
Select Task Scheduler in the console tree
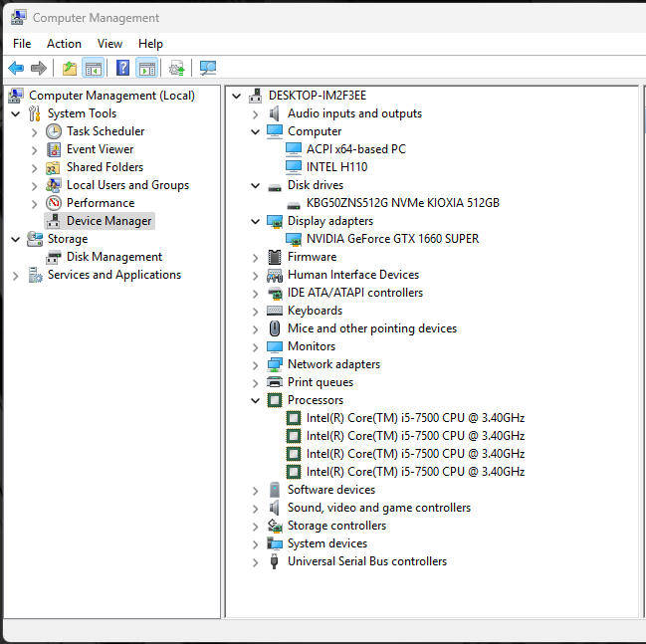click(x=105, y=131)
